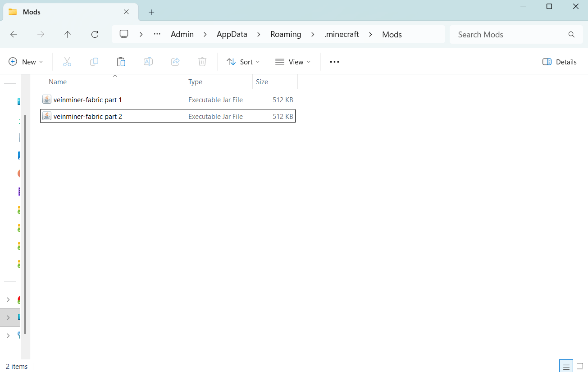Viewport: 588px width, 372px height.
Task: Open the See more options menu
Action: coord(334,62)
